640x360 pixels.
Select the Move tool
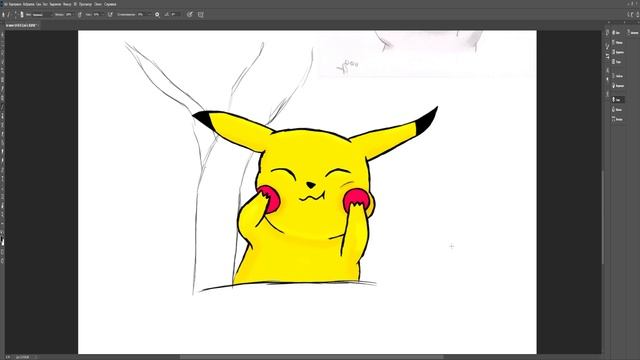(x=2, y=35)
